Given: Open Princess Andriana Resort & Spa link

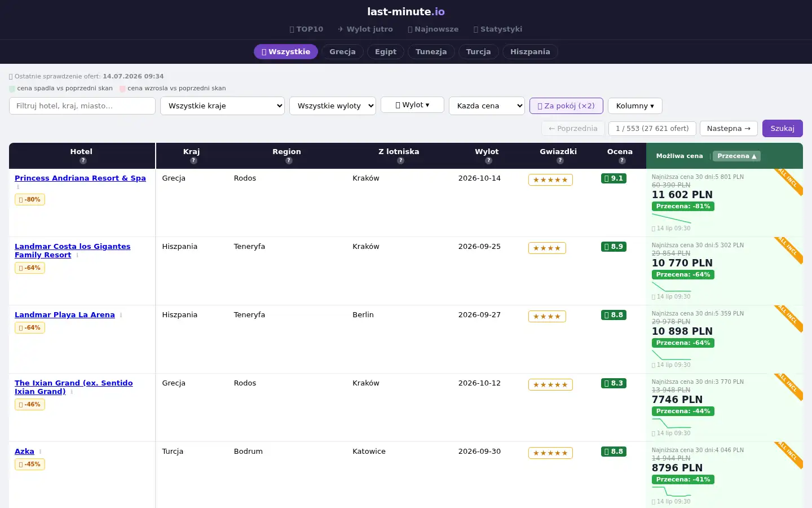Looking at the screenshot, I should [x=80, y=178].
